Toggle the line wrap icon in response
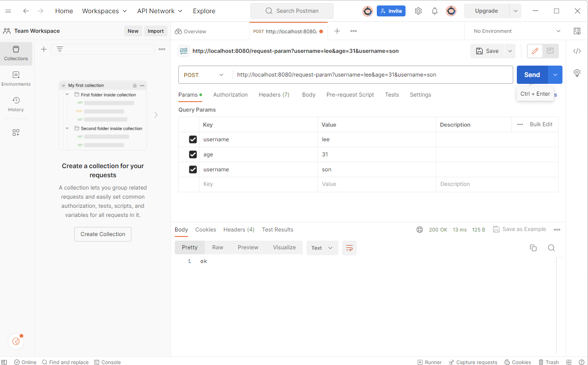This screenshot has width=588, height=365. (349, 248)
